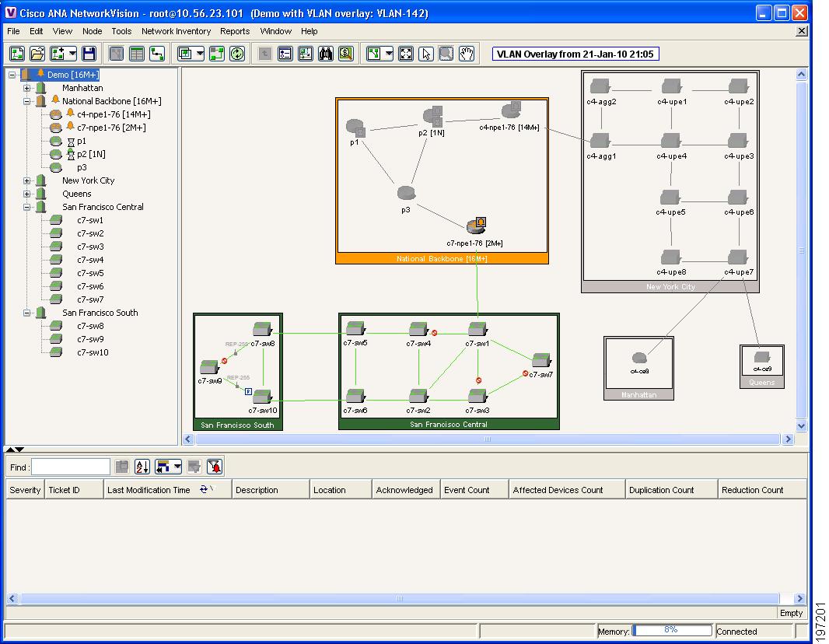Click the c7-sw9 switch icon on map

(x=209, y=366)
